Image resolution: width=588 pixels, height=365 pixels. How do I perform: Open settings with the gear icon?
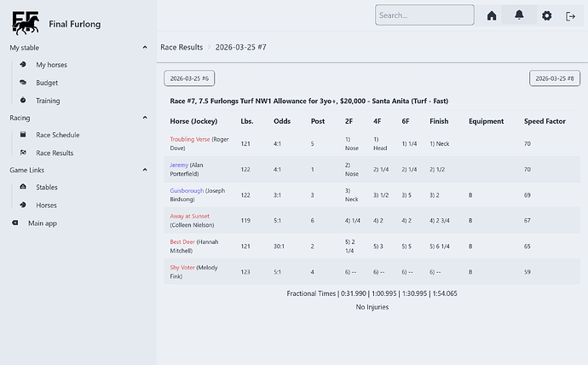pos(546,15)
